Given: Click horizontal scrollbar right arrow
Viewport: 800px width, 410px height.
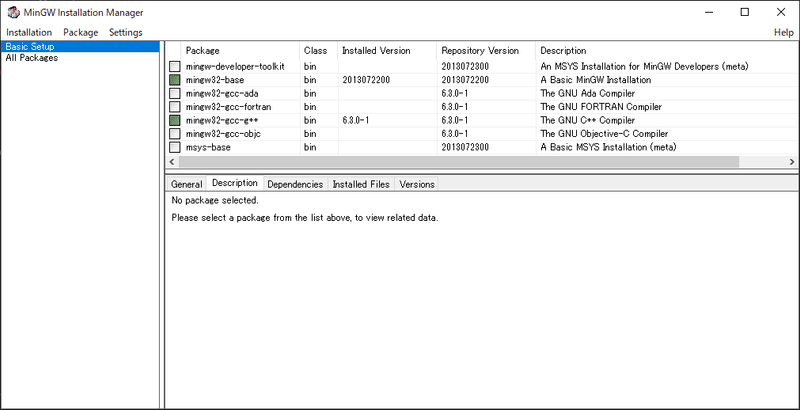Looking at the screenshot, I should pyautogui.click(x=792, y=162).
